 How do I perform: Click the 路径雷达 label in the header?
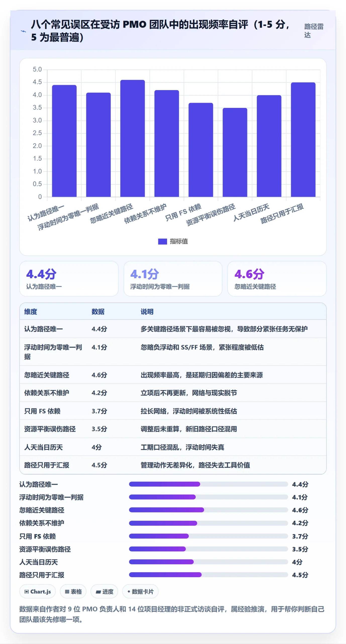(314, 31)
